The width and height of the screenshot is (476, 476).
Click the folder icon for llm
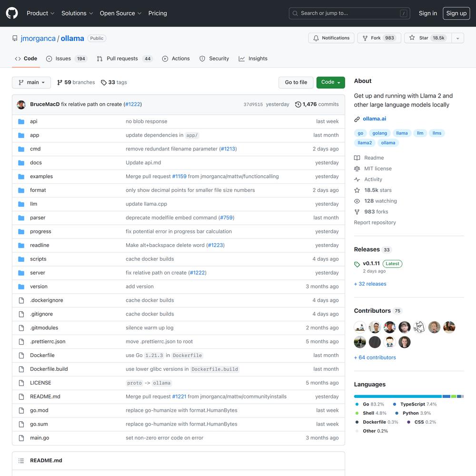click(21, 204)
